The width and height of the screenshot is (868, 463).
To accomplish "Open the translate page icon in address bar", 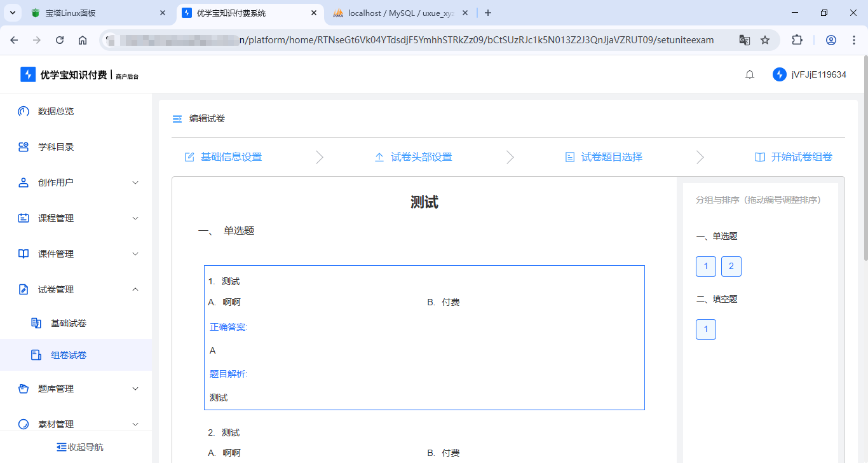I will [744, 39].
